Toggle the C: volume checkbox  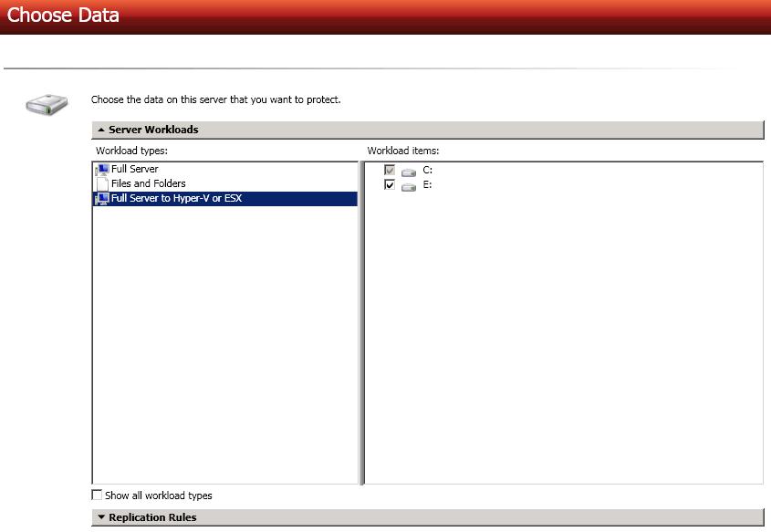[390, 171]
